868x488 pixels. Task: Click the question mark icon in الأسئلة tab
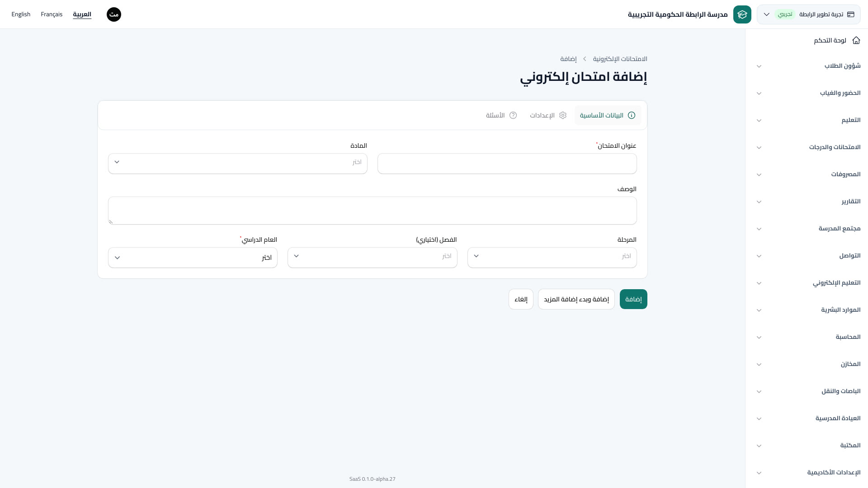tap(513, 115)
